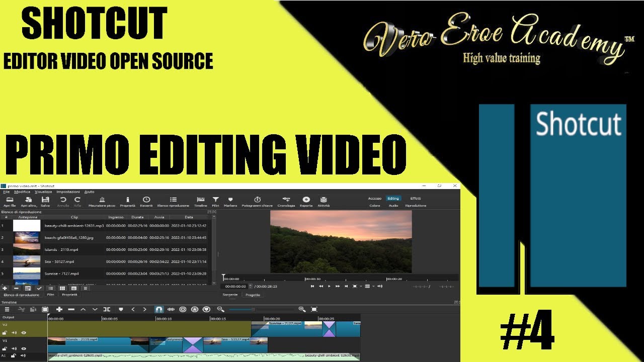Viewport: 644px width, 362px height.
Task: Open the Visualizza menu
Action: click(43, 192)
